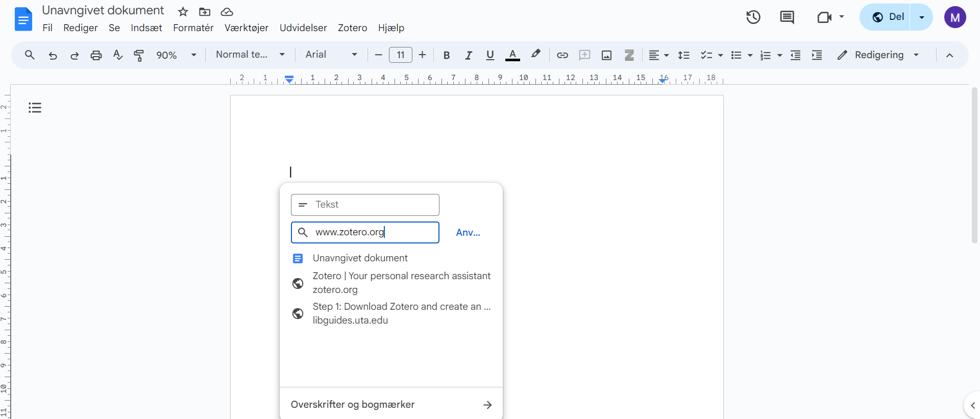Open the Rediger menu
The width and height of the screenshot is (980, 419).
(x=81, y=28)
